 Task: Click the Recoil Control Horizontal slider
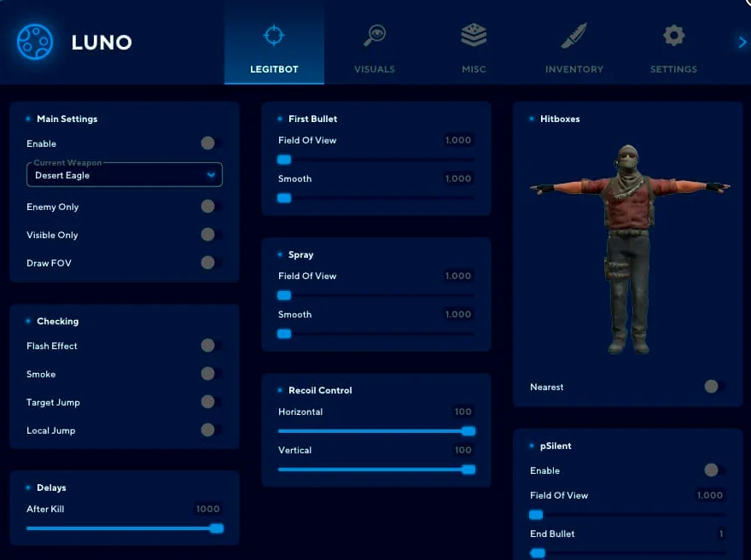point(375,431)
